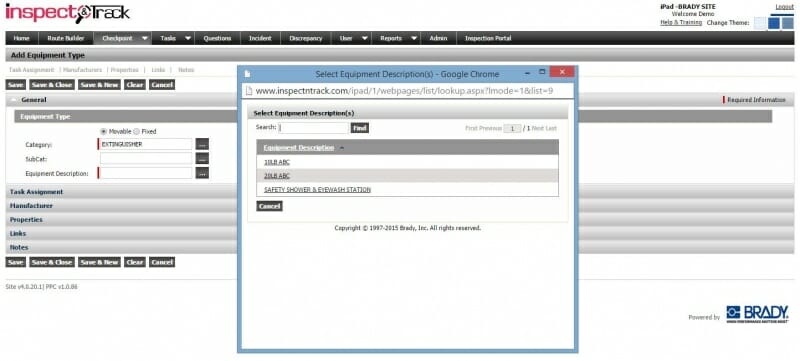Click the Logout link

785,7
